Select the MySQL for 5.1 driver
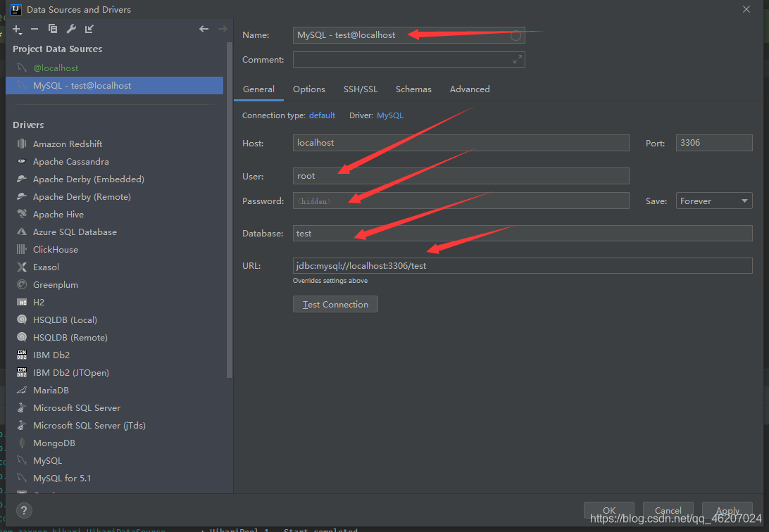This screenshot has height=532, width=769. 62,479
